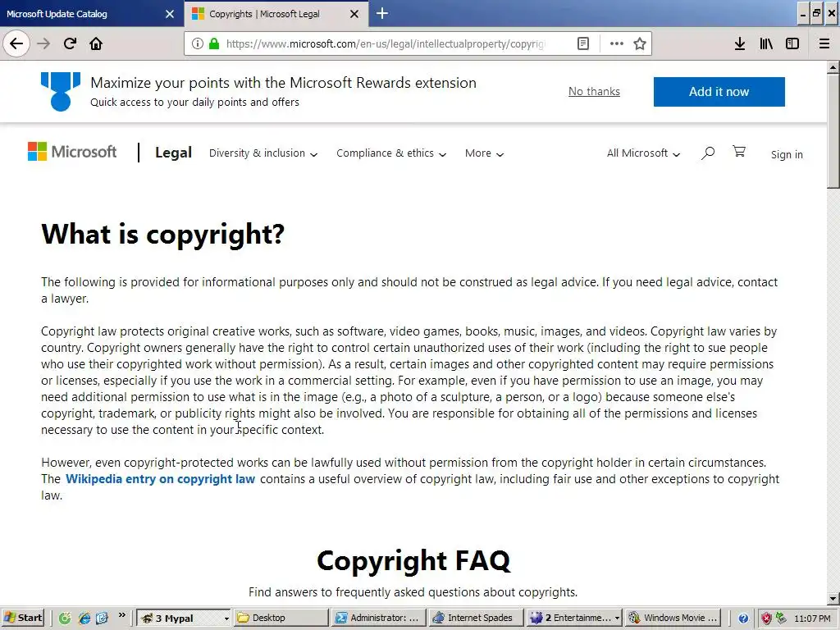The height and width of the screenshot is (630, 840).
Task: Open the All Microsoft dropdown
Action: (x=643, y=153)
